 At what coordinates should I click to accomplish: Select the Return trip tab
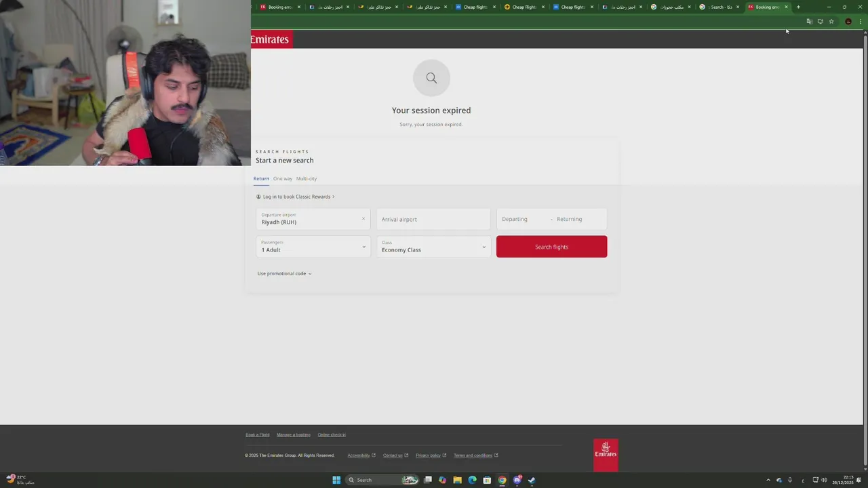[x=261, y=179]
